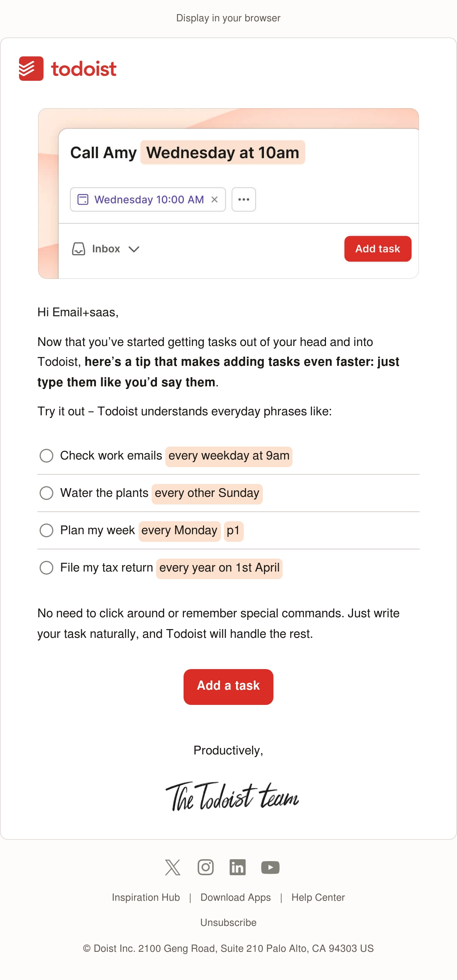Remove the Wednesday 10:00 AM date chip
This screenshot has width=457, height=980.
(x=214, y=199)
